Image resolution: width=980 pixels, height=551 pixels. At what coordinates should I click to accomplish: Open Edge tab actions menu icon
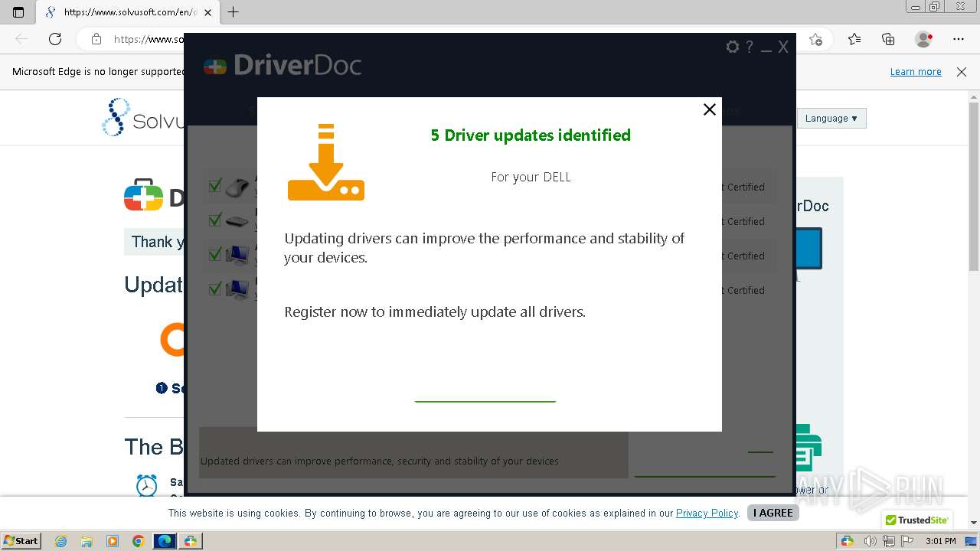click(x=18, y=12)
